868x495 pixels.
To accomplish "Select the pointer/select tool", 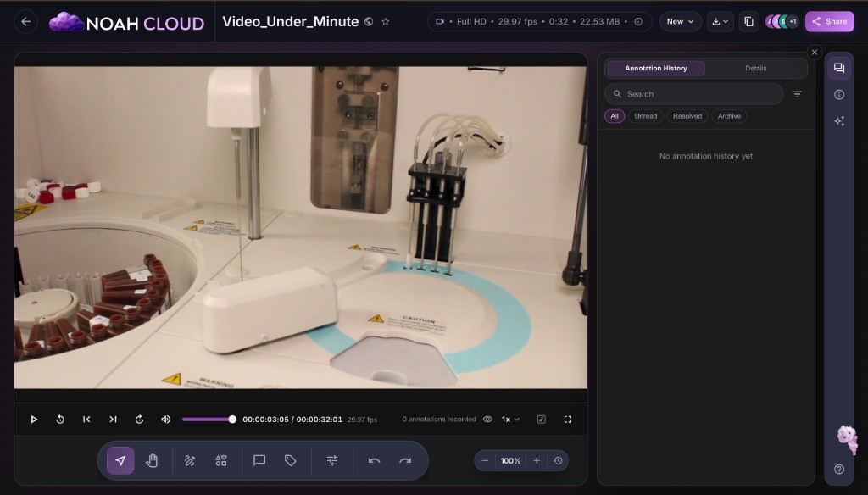I will (120, 460).
